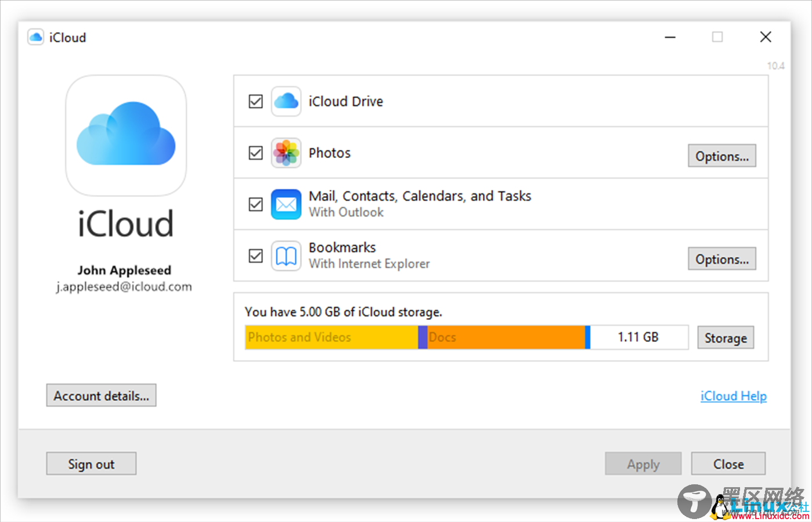812x522 pixels.
Task: Click the Photos flower icon
Action: tap(286, 153)
